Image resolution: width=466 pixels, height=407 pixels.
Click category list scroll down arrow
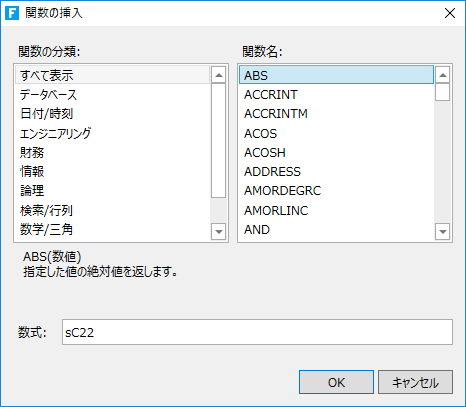pos(219,231)
